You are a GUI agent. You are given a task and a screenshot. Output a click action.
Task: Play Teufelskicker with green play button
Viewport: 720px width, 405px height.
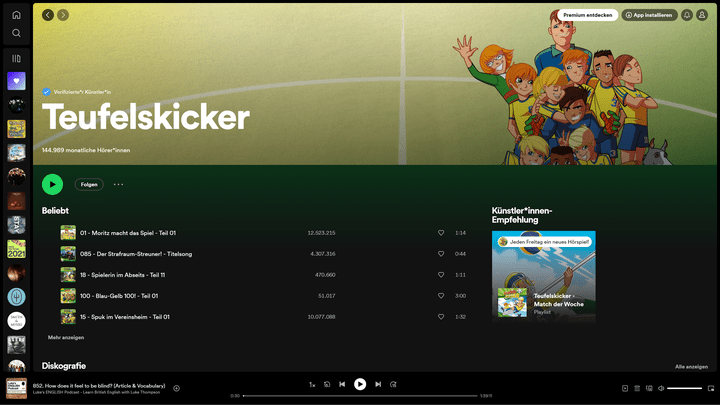pyautogui.click(x=52, y=184)
